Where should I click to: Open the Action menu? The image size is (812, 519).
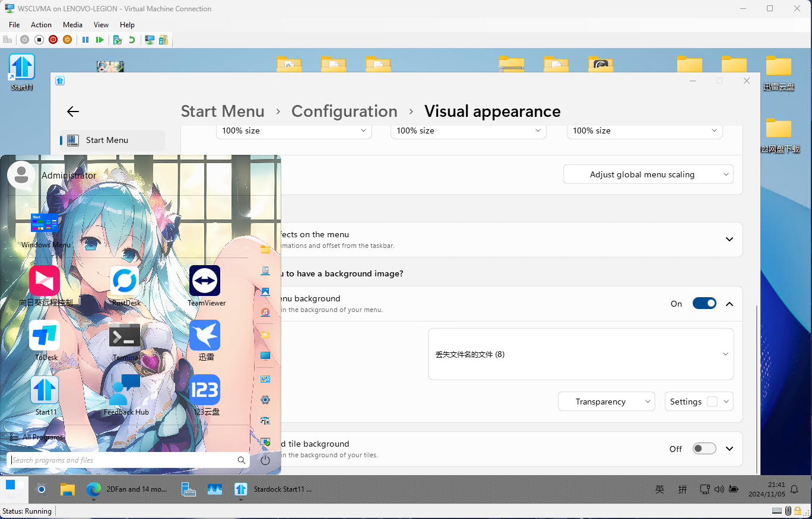click(x=41, y=25)
